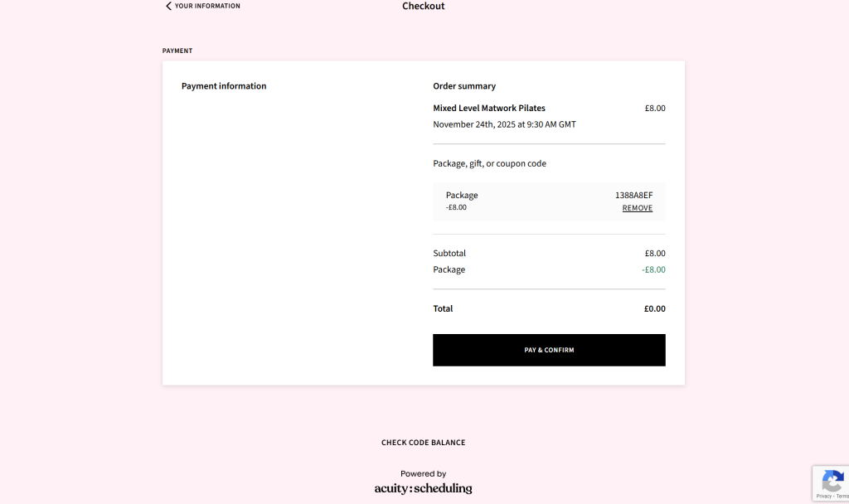
Task: Click the bold Total label
Action: click(443, 308)
